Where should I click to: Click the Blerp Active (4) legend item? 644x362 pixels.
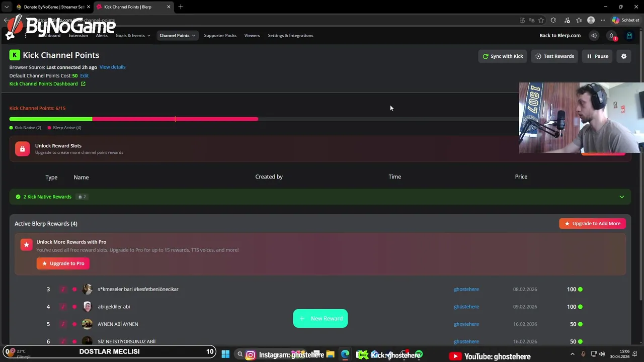64,128
